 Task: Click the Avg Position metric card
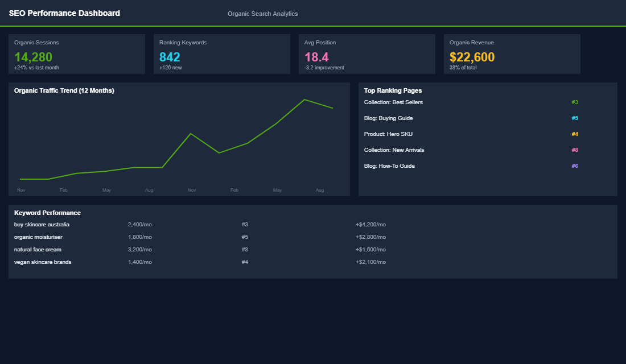[x=366, y=54]
